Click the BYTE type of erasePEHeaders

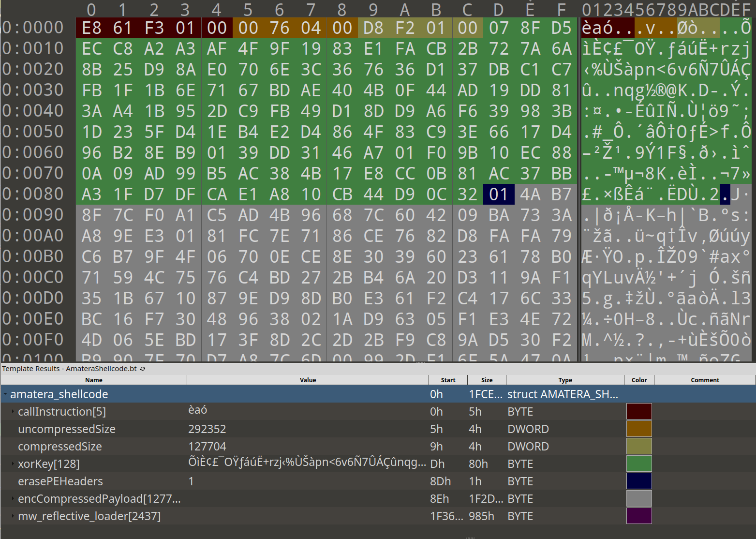pyautogui.click(x=520, y=481)
